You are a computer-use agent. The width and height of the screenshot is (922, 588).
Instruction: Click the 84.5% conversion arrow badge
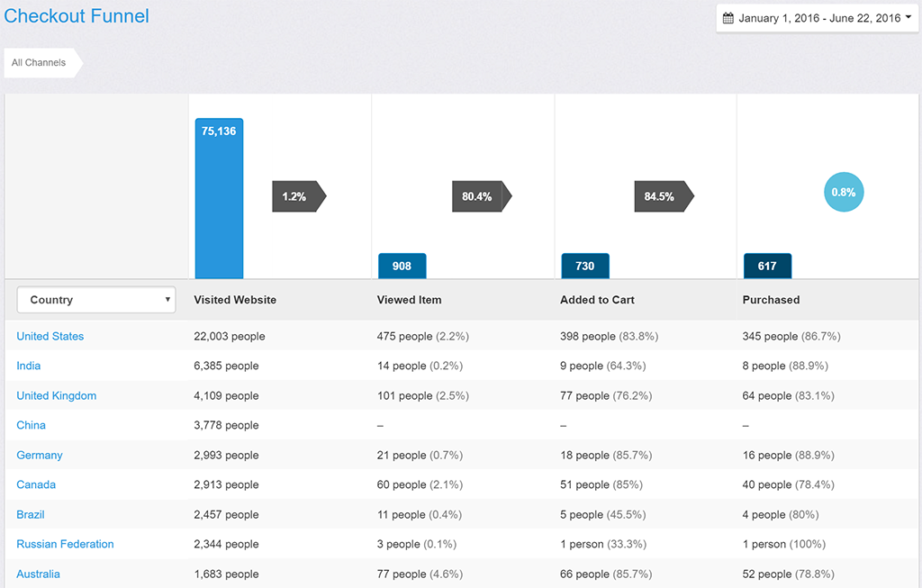coord(664,196)
